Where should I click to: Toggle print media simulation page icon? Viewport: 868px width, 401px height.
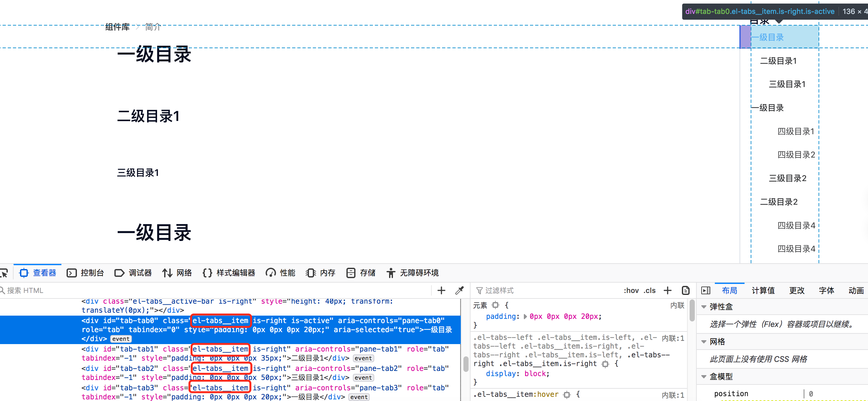click(685, 290)
